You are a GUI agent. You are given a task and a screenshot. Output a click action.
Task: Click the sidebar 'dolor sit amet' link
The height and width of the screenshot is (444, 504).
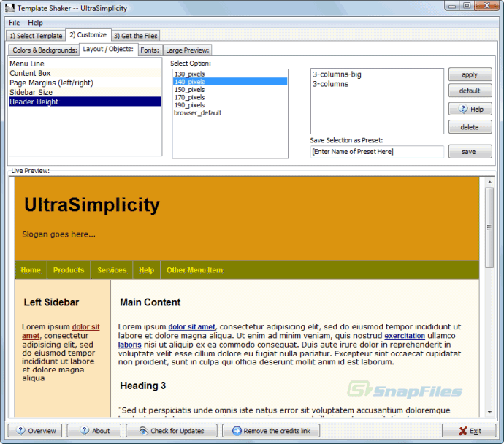coord(85,327)
